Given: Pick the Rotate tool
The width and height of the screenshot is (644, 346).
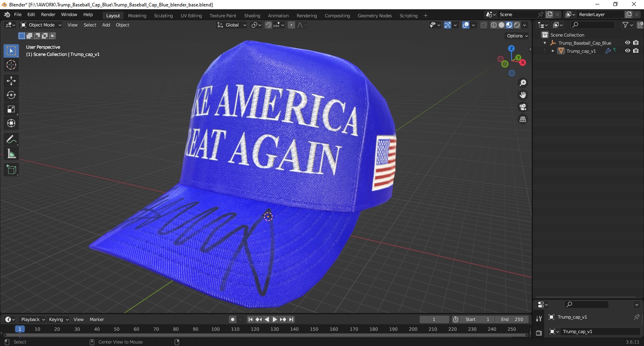Looking at the screenshot, I should [11, 95].
